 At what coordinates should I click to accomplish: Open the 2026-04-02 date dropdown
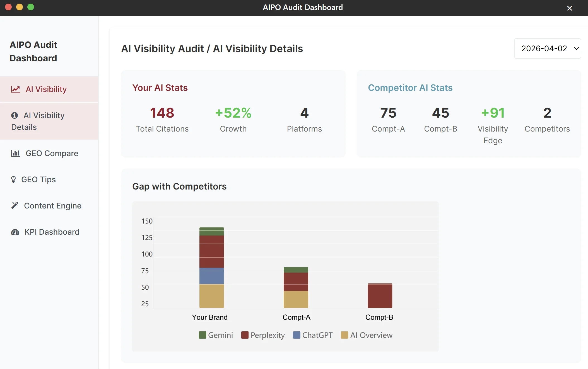[x=548, y=48]
